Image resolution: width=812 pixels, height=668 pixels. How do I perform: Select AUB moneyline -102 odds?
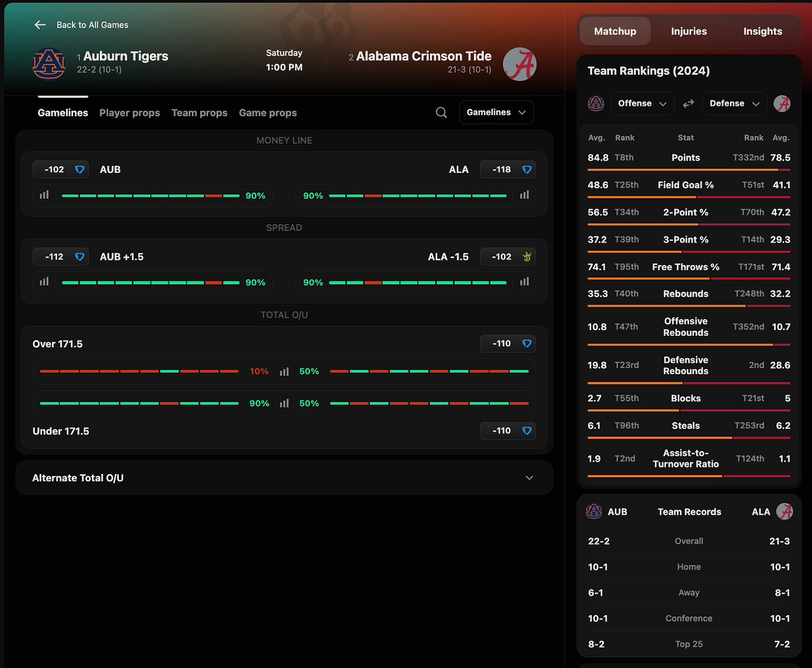click(x=61, y=170)
